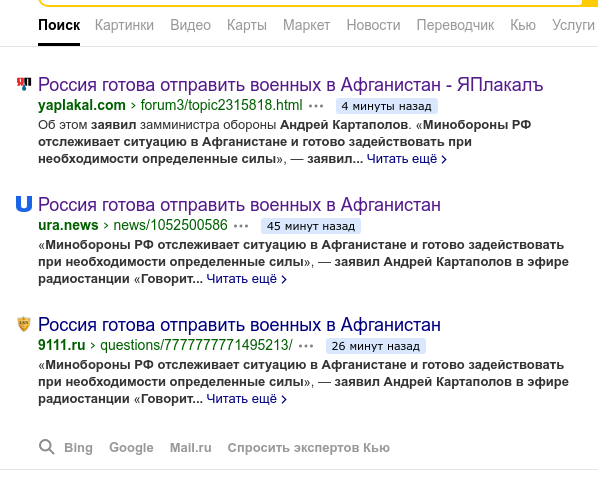Click the 9111.ru shield favicon
The height and width of the screenshot is (481, 598).
point(24,324)
